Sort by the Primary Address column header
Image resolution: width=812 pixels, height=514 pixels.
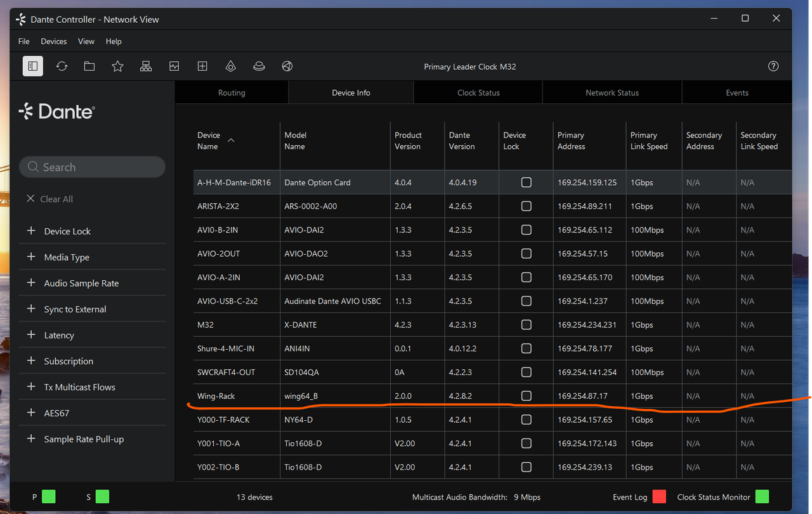click(x=589, y=141)
